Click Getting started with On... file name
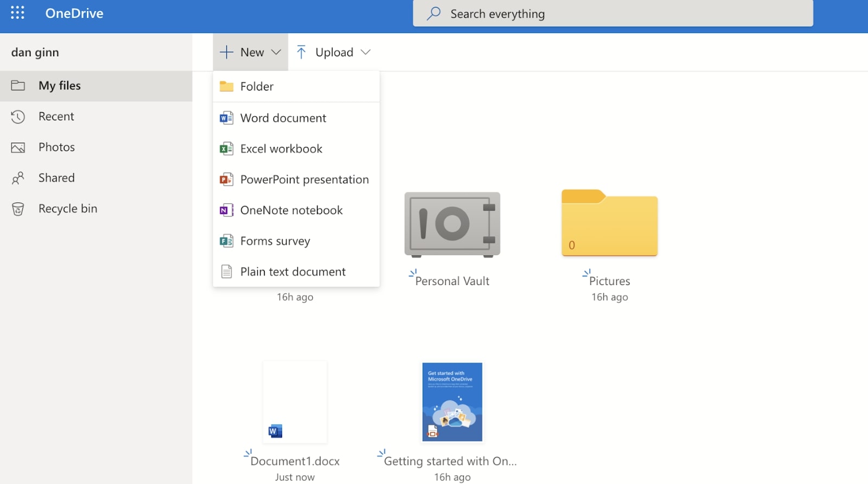The image size is (868, 484). [x=450, y=461]
